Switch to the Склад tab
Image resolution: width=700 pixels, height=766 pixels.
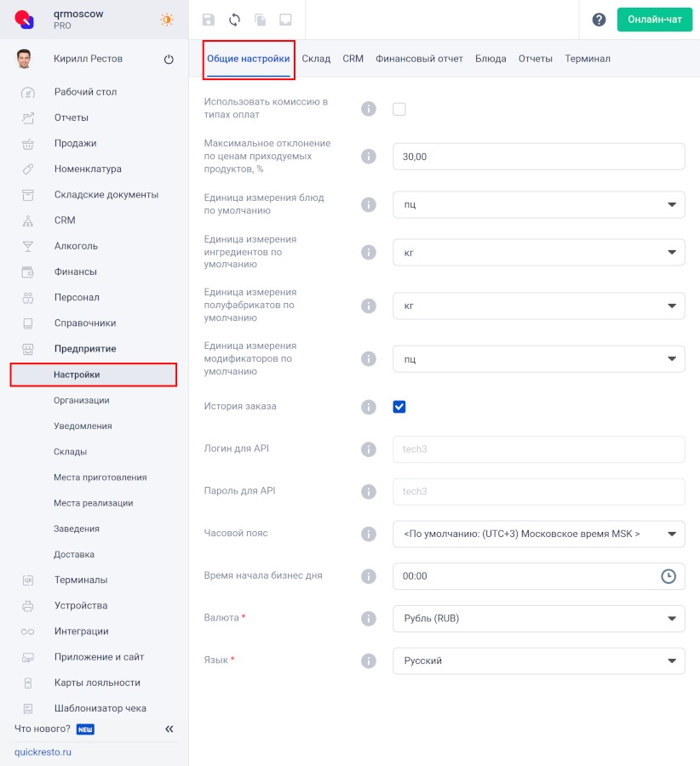(x=316, y=59)
